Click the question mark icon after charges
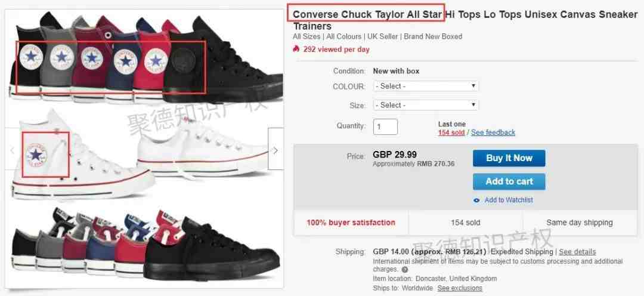Image resolution: width=644 pixels, height=296 pixels. pos(405,270)
